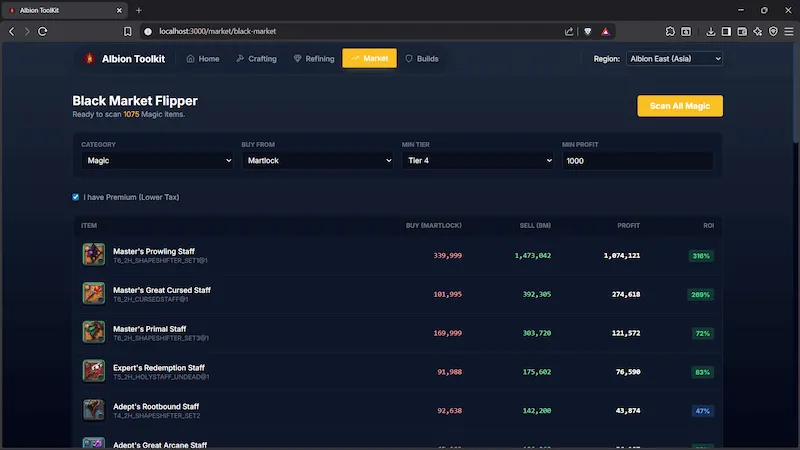Click the BUY (MARTLOCK) column header
This screenshot has width=800, height=450.
[x=434, y=226]
